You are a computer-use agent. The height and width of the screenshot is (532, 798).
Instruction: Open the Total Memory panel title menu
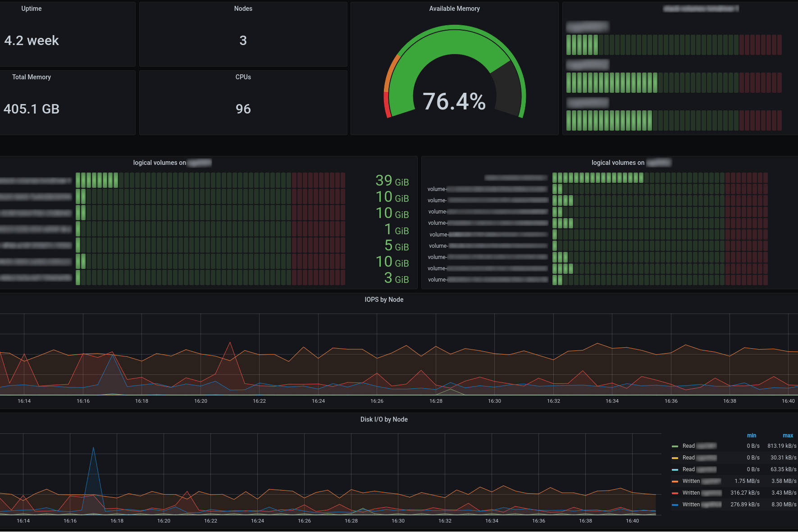coord(32,77)
